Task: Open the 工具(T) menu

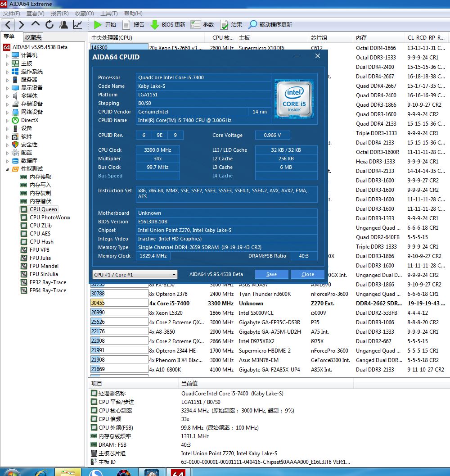Action: tap(108, 14)
